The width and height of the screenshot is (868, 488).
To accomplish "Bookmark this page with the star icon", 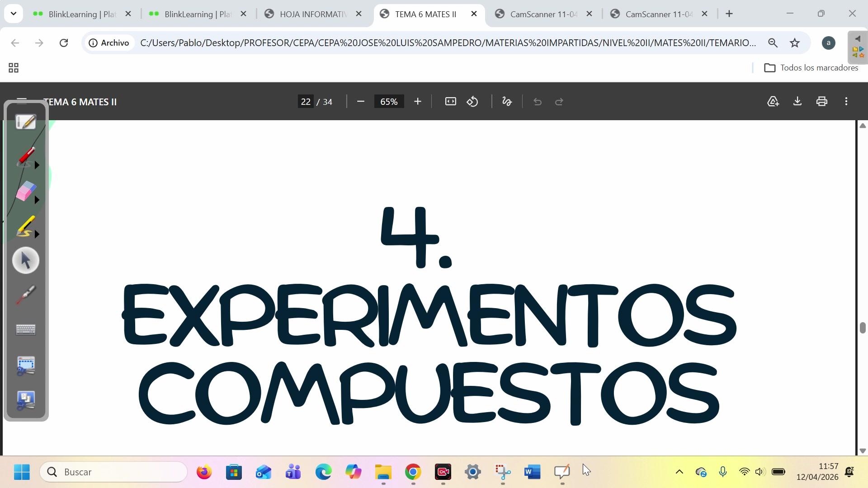I will click(x=795, y=43).
